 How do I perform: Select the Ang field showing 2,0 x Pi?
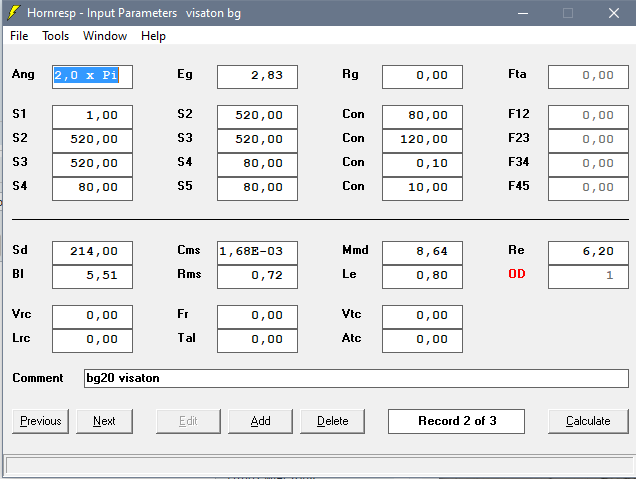pos(92,76)
